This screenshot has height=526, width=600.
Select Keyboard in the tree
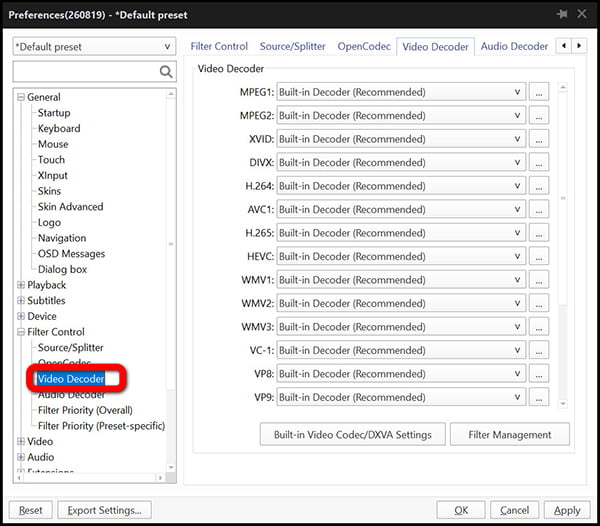59,129
